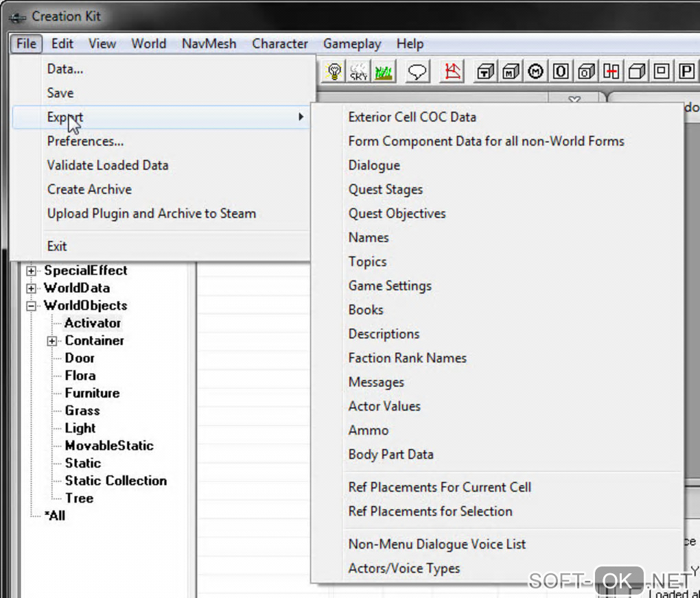This screenshot has height=598, width=700.
Task: Click the cube icon marked M
Action: pos(511,71)
